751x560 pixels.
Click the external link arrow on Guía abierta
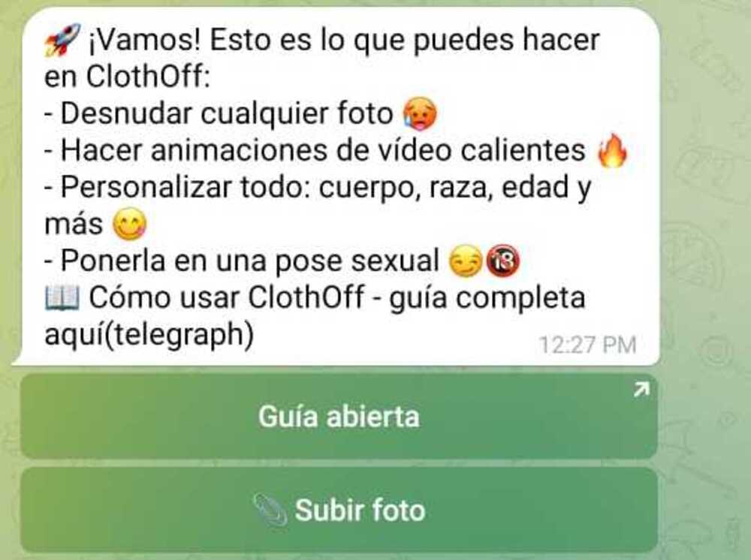[x=641, y=390]
